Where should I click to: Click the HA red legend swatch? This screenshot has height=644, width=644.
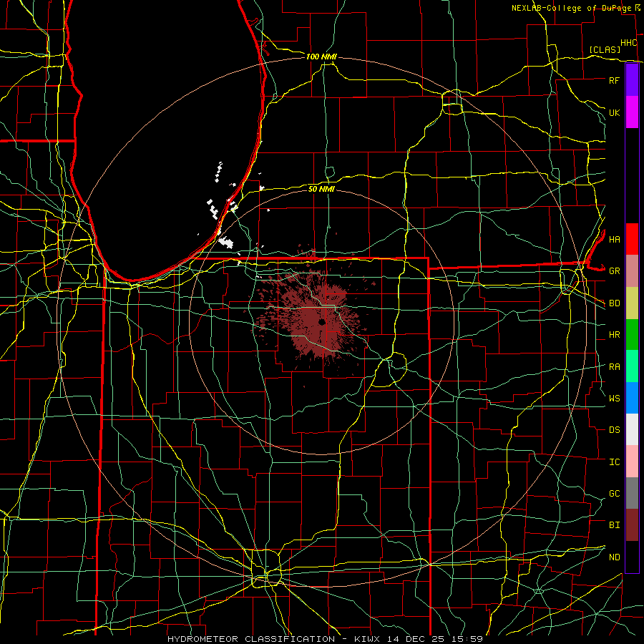tap(632, 239)
